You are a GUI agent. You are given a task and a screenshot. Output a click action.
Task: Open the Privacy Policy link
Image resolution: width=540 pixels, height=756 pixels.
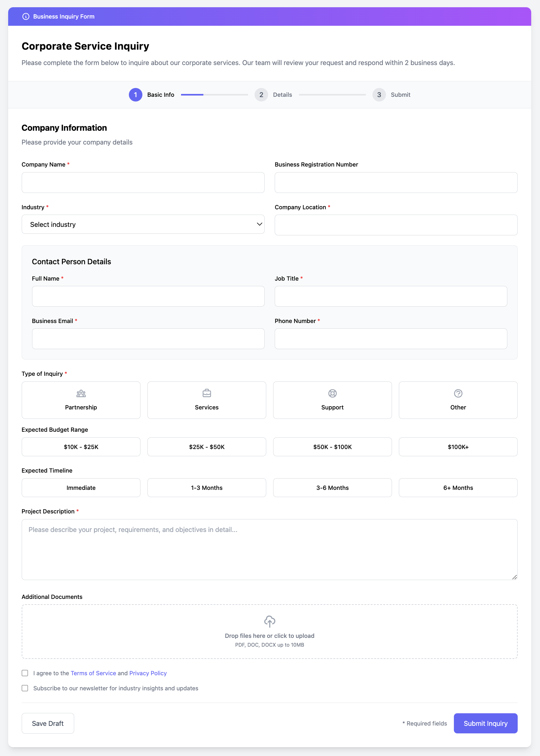point(148,673)
